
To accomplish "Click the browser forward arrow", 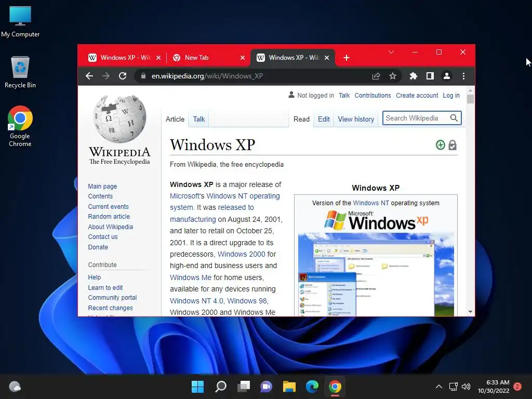I will coord(106,76).
